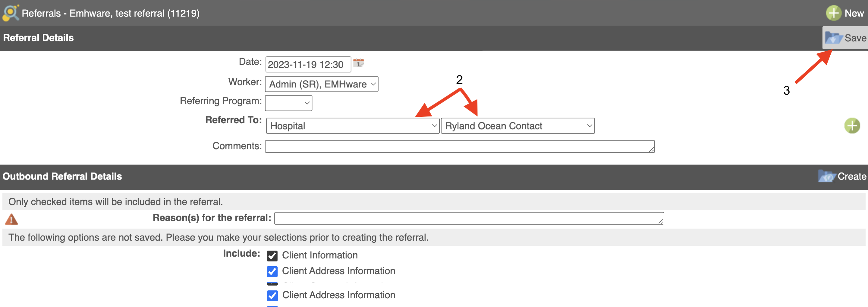Open the Worker dropdown showing Admin (SR), EMHware
The image size is (868, 307).
tap(321, 84)
